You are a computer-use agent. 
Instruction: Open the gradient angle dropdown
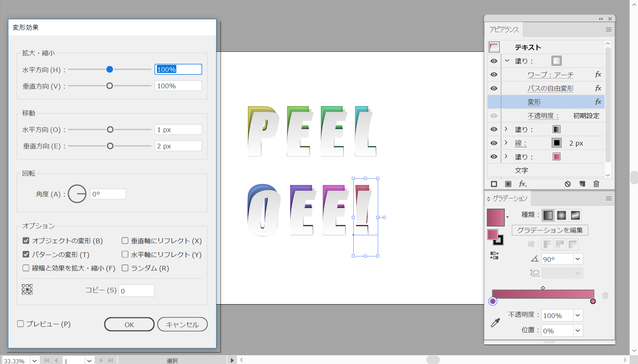pyautogui.click(x=578, y=259)
